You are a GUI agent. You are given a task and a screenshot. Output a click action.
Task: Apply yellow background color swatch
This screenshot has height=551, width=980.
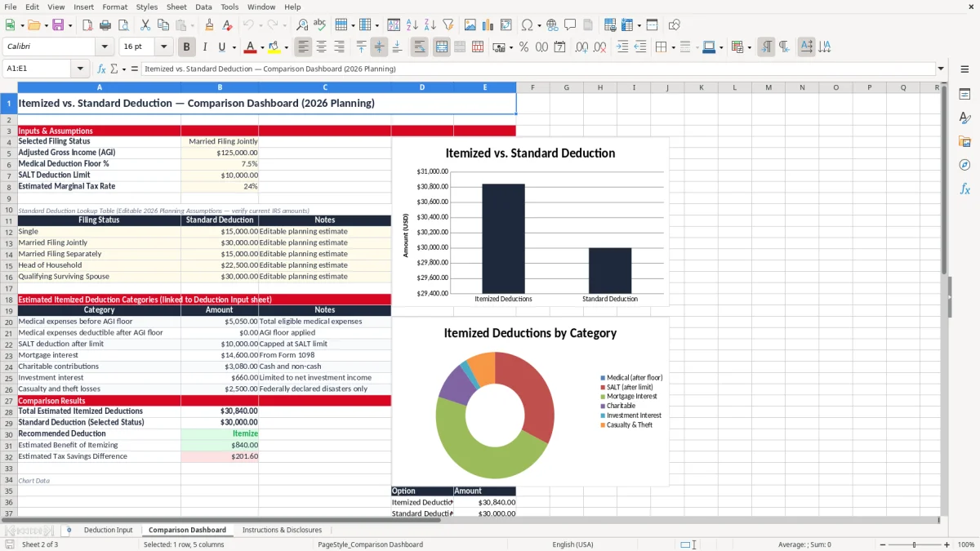pos(274,47)
